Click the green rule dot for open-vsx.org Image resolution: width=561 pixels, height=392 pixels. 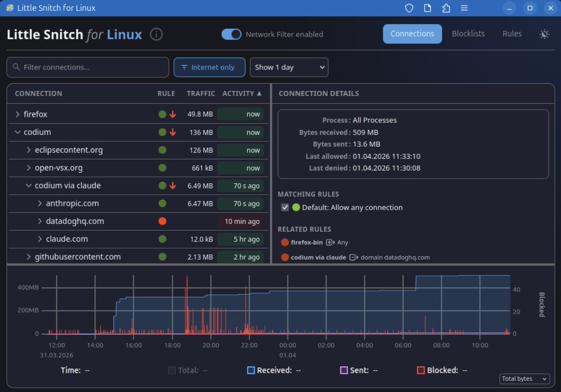[162, 168]
